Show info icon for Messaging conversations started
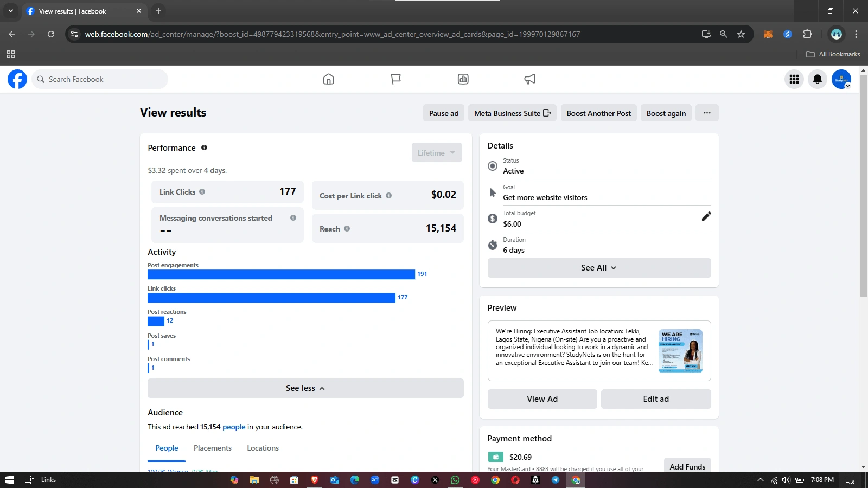 (293, 218)
